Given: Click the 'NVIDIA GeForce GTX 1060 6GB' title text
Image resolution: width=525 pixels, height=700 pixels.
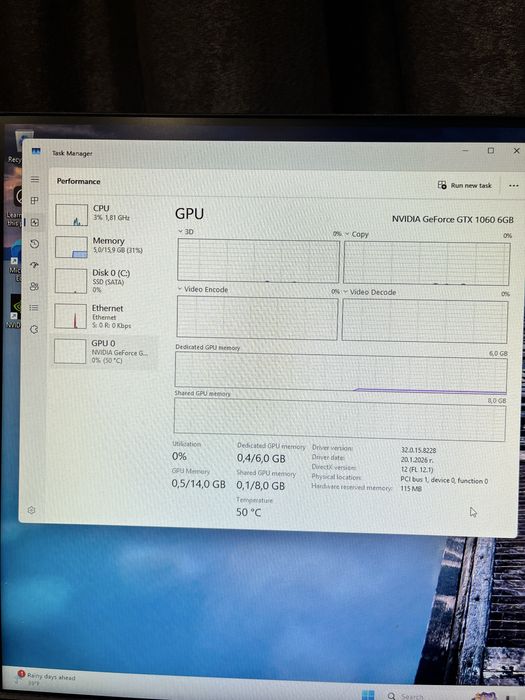Looking at the screenshot, I should click(453, 219).
